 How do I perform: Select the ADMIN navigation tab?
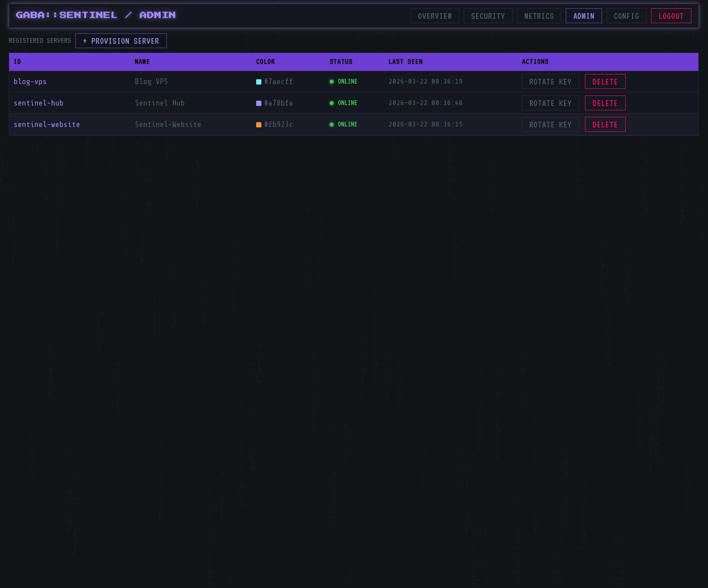point(584,16)
